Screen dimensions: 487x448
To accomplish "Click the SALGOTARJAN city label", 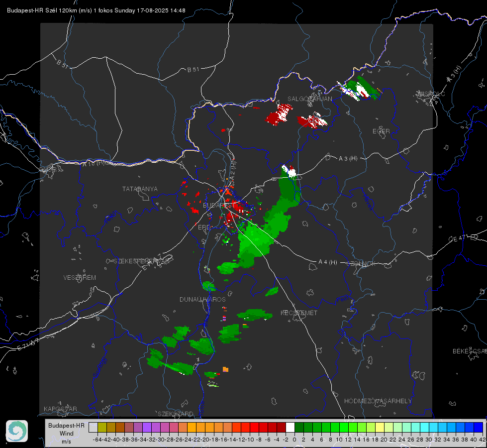I will click(309, 99).
